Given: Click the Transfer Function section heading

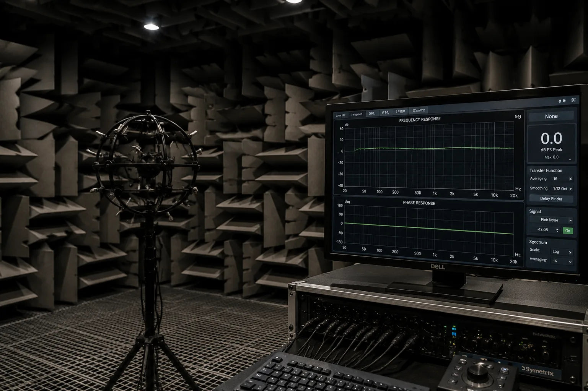Looking at the screenshot, I should pyautogui.click(x=546, y=170).
